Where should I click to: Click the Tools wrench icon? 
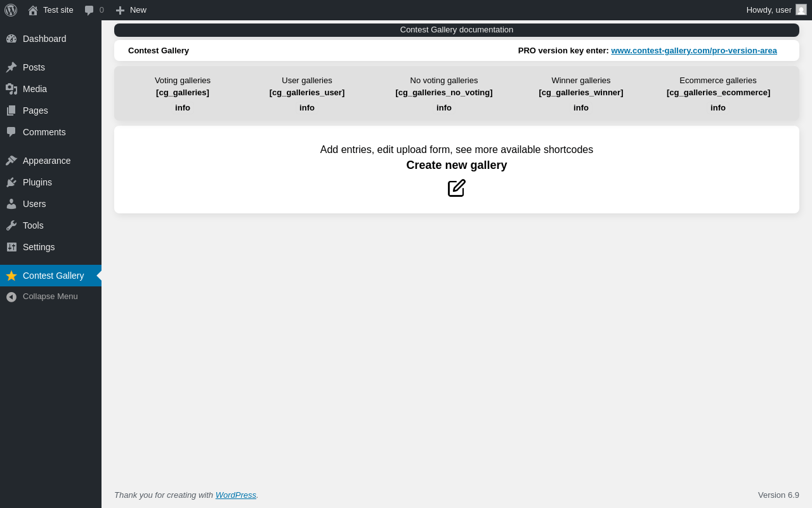pyautogui.click(x=11, y=225)
